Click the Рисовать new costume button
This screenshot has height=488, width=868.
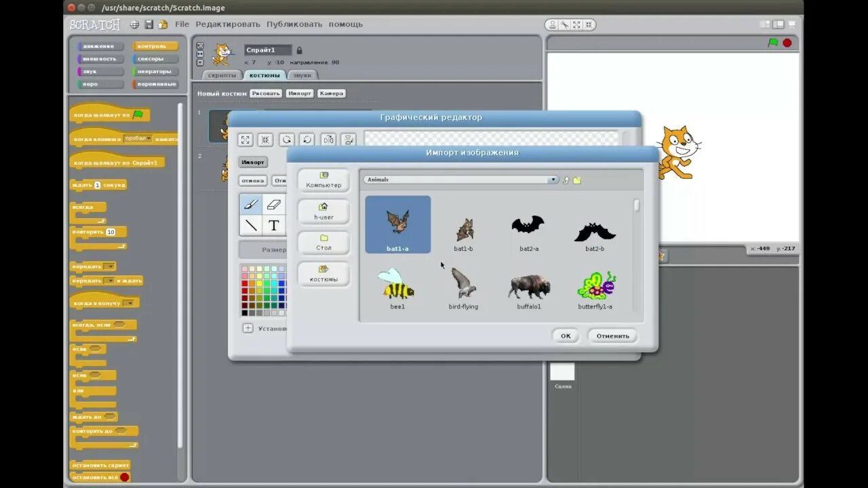point(265,94)
